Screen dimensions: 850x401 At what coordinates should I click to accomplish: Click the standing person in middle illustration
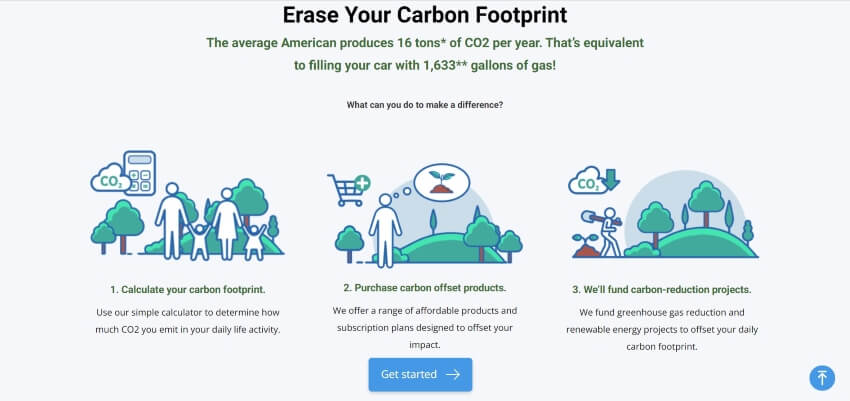tap(385, 231)
